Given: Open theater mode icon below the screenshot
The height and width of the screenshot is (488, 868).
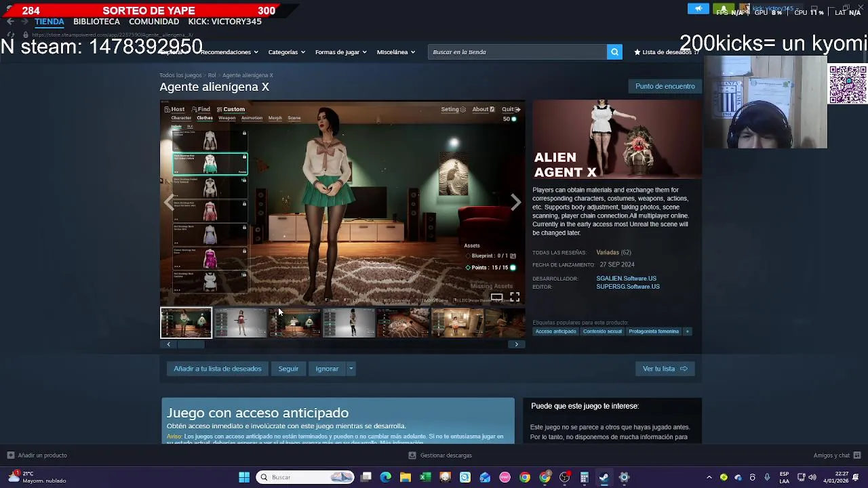Looking at the screenshot, I should pyautogui.click(x=497, y=297).
